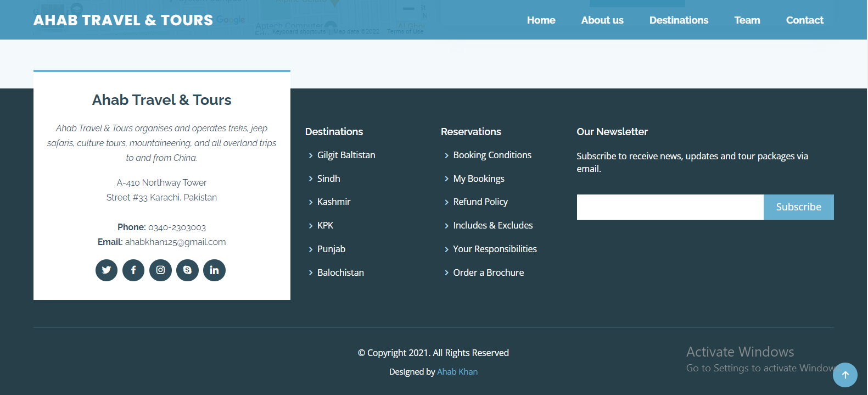Open the Kashmir destination link
Viewport: 868px width, 395px height.
click(x=333, y=202)
